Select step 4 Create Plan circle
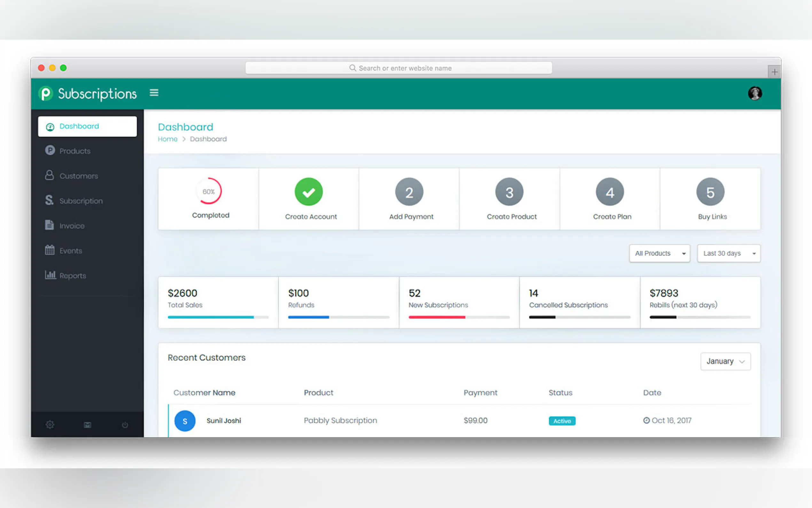The height and width of the screenshot is (508, 812). 610,192
